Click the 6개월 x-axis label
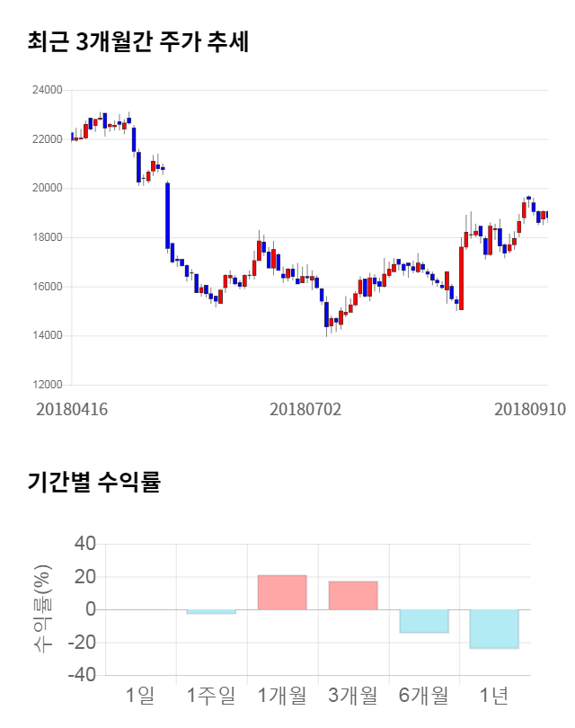 pos(424,695)
